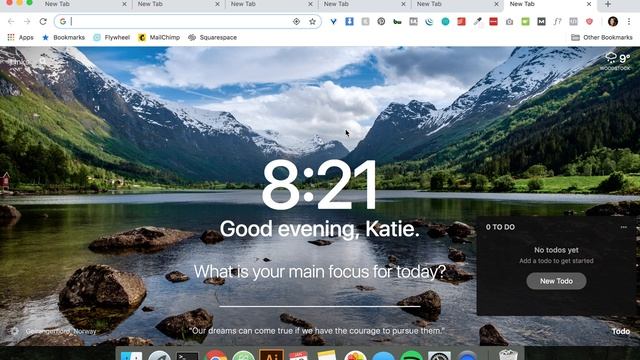Image resolution: width=640 pixels, height=360 pixels.
Task: Open the Momentum search magnifier icon
Action: [x=43, y=62]
